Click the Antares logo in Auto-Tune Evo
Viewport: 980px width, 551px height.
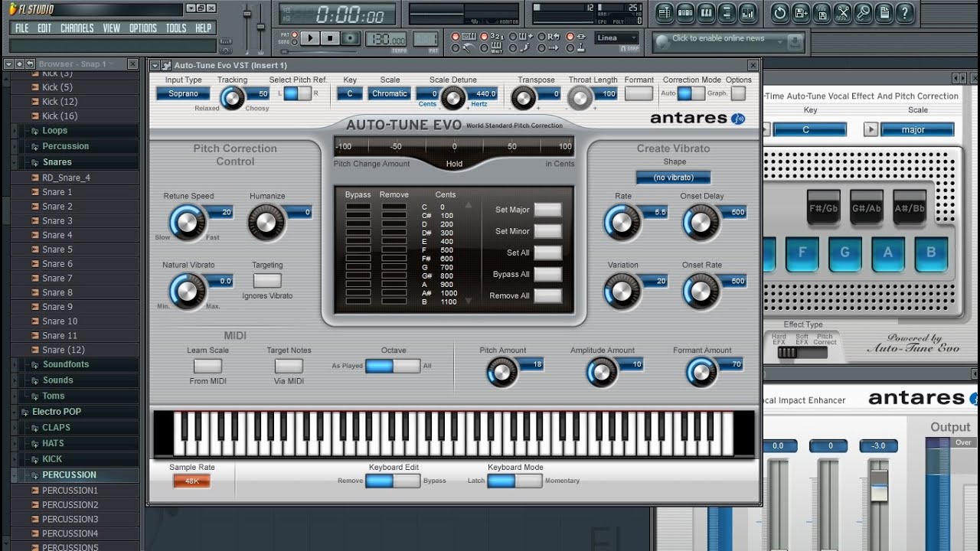click(x=697, y=118)
